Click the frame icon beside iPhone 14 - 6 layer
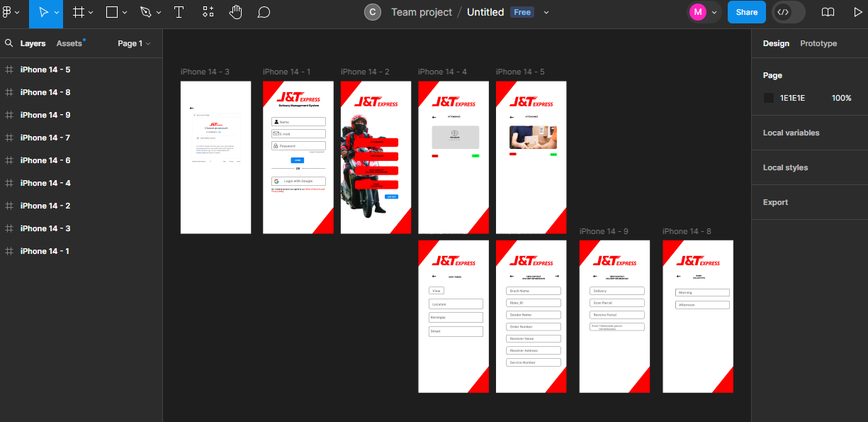The image size is (868, 422). tap(9, 160)
